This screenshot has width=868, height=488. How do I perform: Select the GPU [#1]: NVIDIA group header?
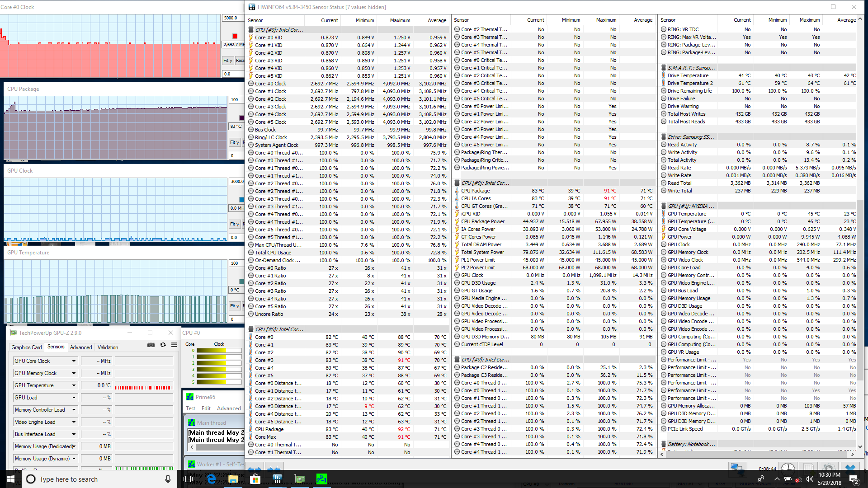759,206
